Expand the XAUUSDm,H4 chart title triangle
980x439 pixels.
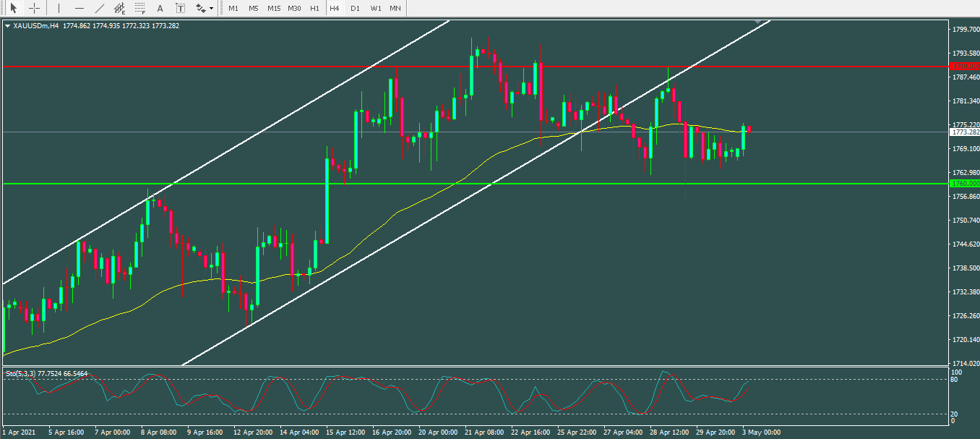click(8, 26)
